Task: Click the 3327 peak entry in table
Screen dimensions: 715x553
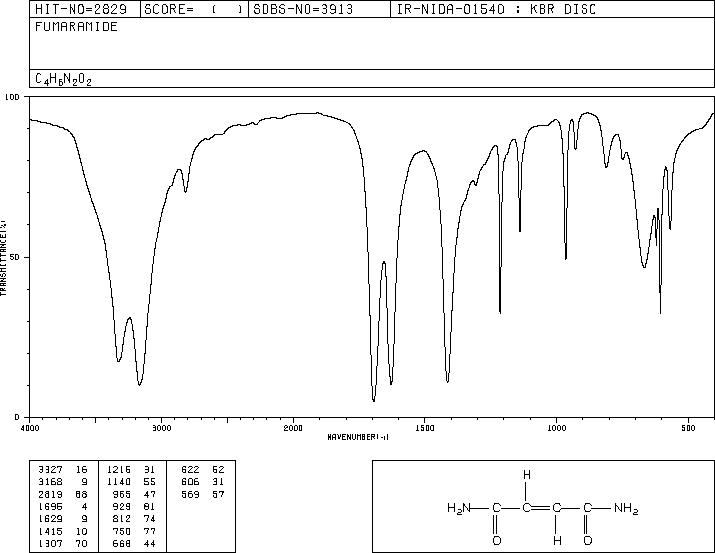Action: [x=51, y=470]
